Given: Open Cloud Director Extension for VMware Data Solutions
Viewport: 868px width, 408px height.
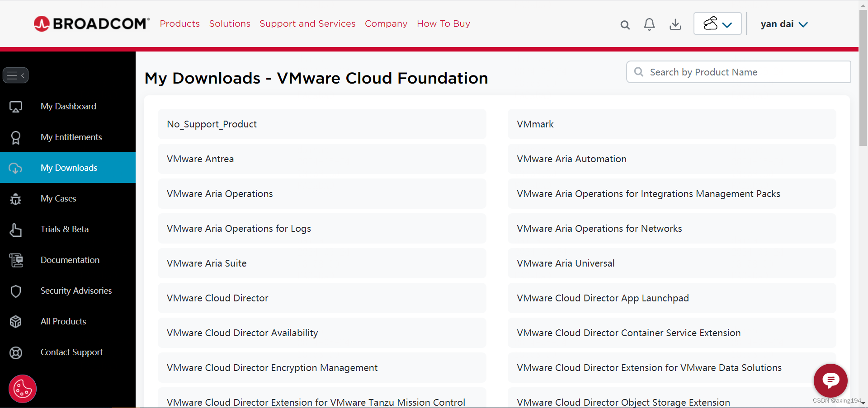Looking at the screenshot, I should [672, 368].
